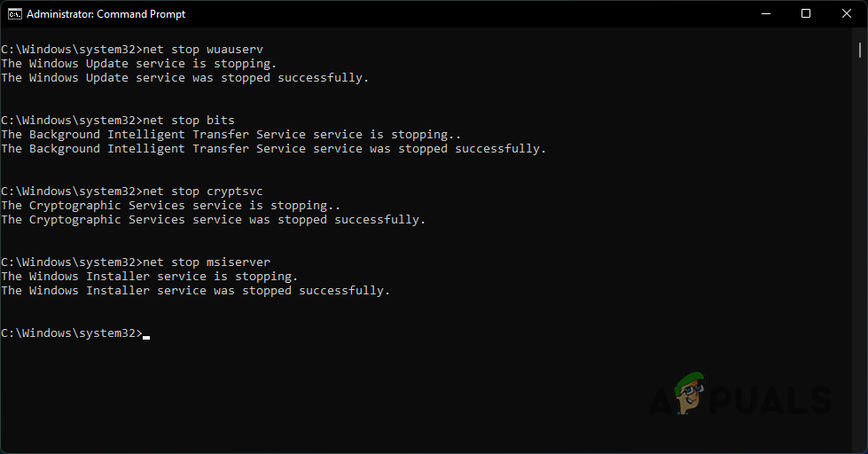This screenshot has width=868, height=454.
Task: Click "Background Intelligent Transfer Service is stopping" line
Action: click(231, 135)
